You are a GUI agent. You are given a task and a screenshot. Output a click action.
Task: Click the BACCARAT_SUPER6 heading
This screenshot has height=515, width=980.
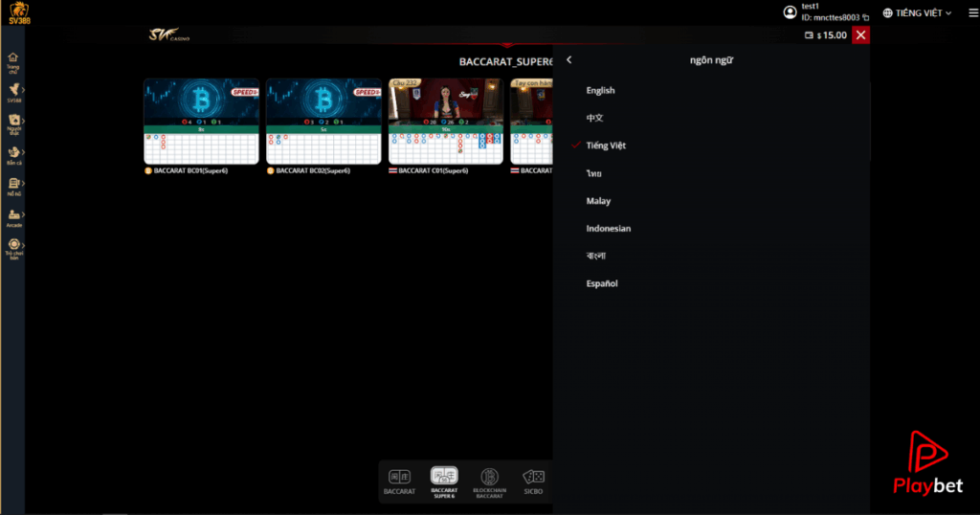click(505, 62)
